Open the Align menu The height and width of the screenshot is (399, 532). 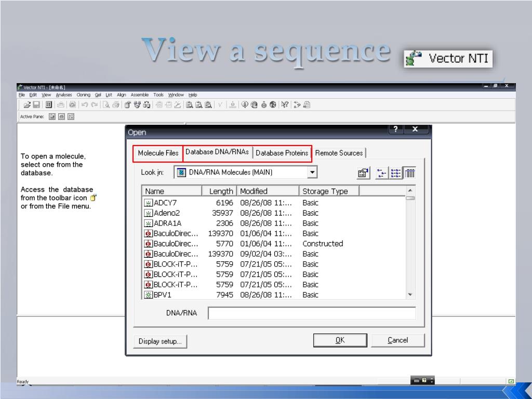coord(121,95)
